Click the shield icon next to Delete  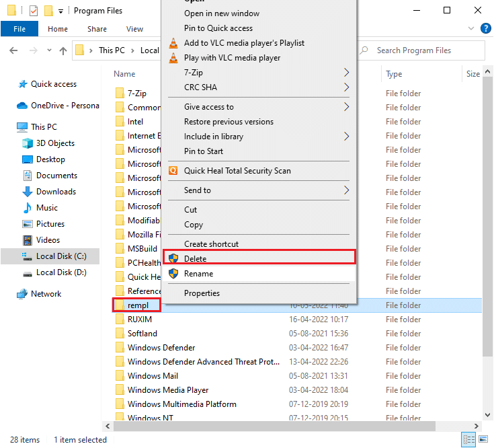point(173,258)
